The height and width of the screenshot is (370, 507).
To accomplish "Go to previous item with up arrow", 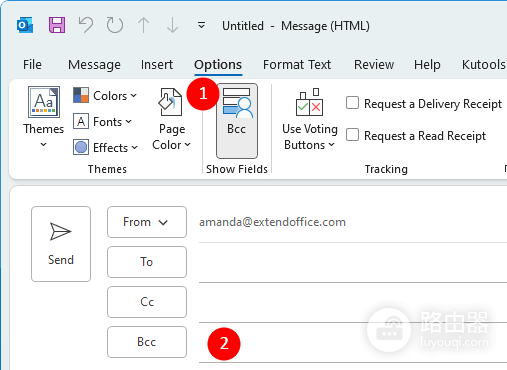I will (x=144, y=25).
